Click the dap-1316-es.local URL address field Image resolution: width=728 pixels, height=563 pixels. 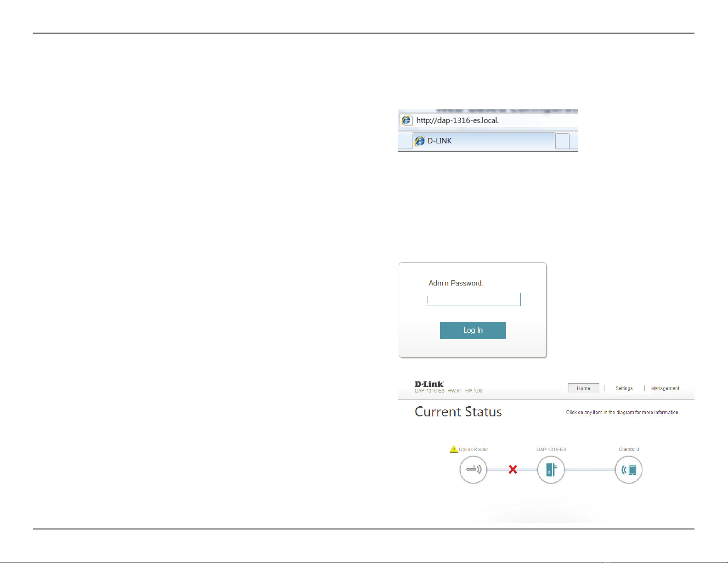[489, 120]
